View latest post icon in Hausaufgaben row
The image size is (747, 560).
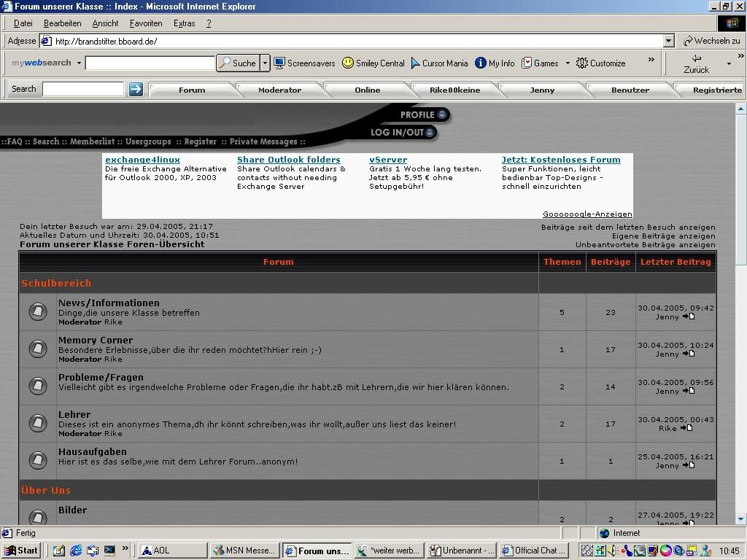pos(689,465)
